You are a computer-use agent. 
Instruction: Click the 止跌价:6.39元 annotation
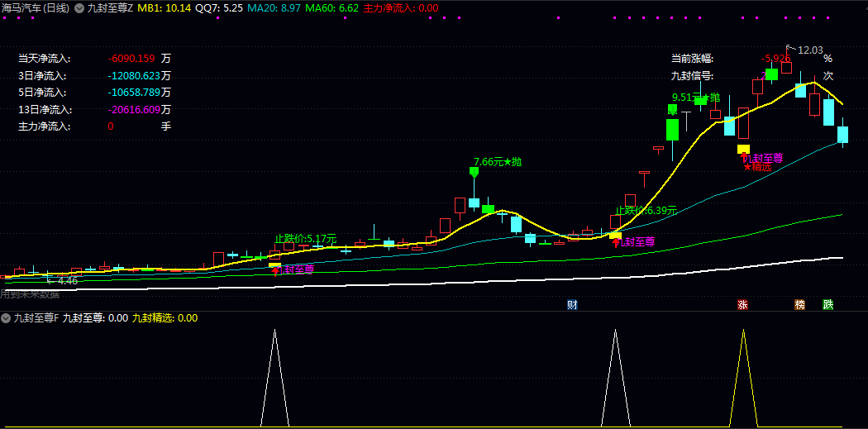646,210
